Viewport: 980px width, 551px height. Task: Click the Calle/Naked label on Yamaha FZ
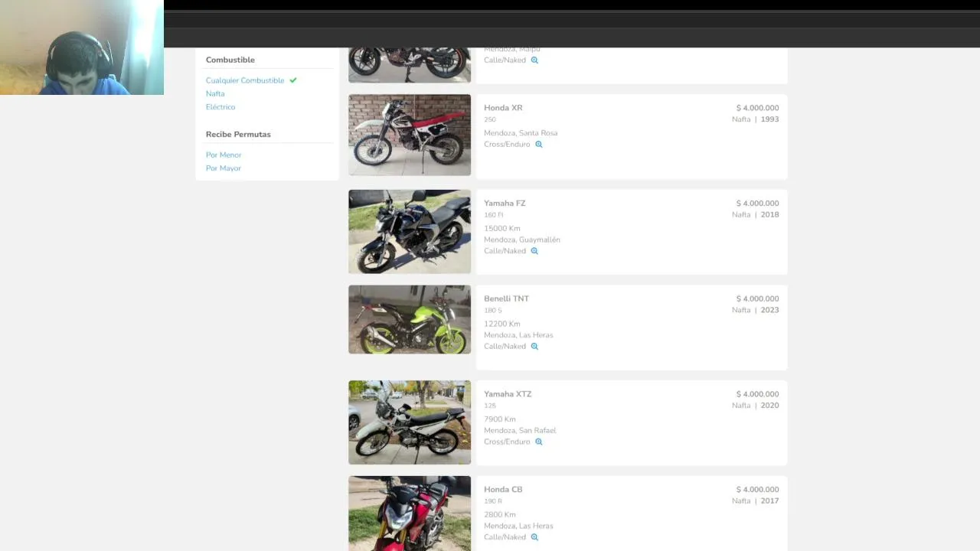(x=505, y=251)
